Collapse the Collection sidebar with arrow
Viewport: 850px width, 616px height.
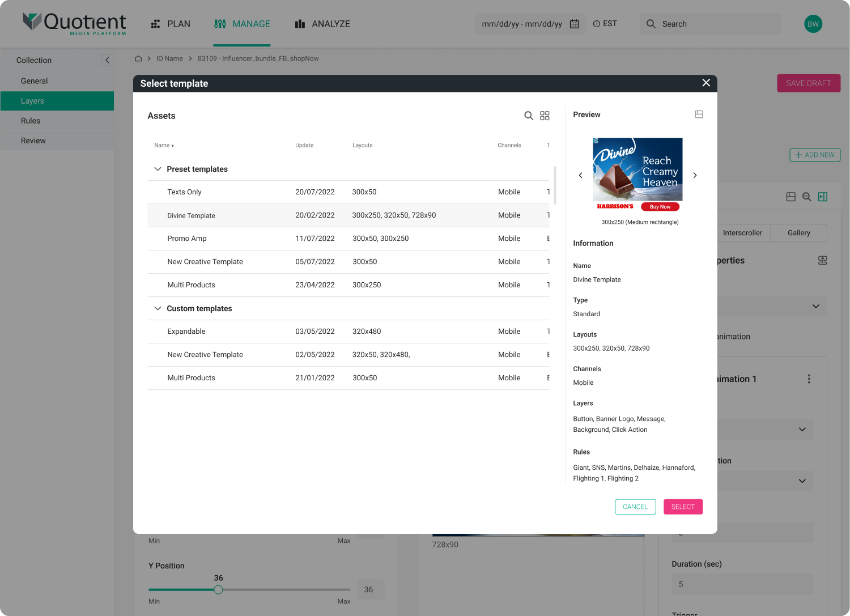click(x=107, y=60)
